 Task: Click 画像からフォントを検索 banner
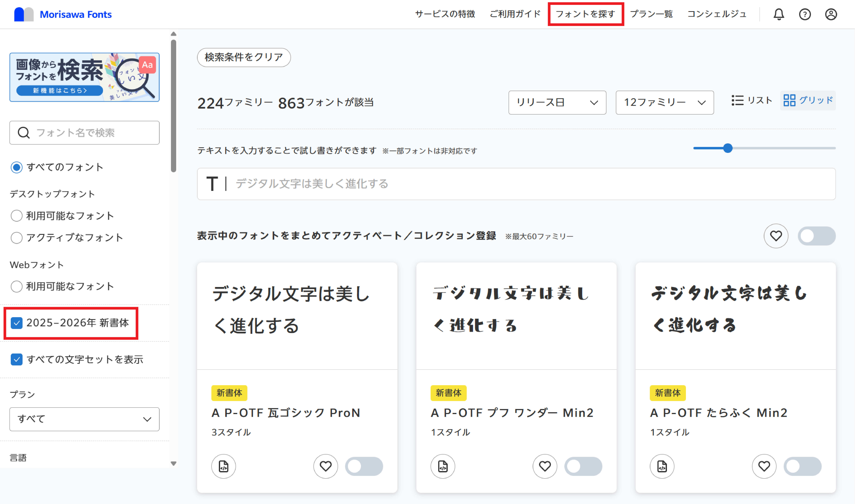pos(85,77)
